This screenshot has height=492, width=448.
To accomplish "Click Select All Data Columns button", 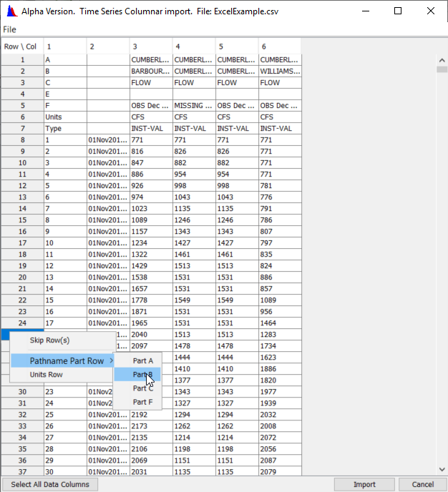I will pyautogui.click(x=50, y=485).
